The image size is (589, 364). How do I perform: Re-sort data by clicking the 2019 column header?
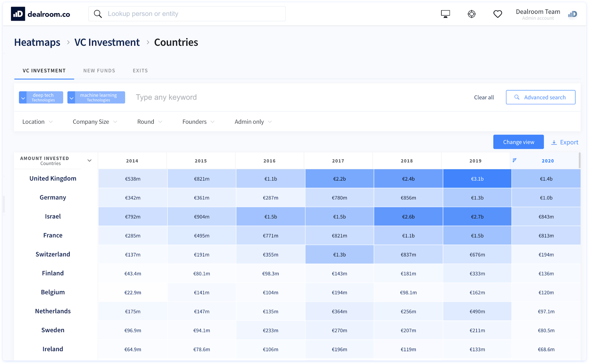point(475,160)
